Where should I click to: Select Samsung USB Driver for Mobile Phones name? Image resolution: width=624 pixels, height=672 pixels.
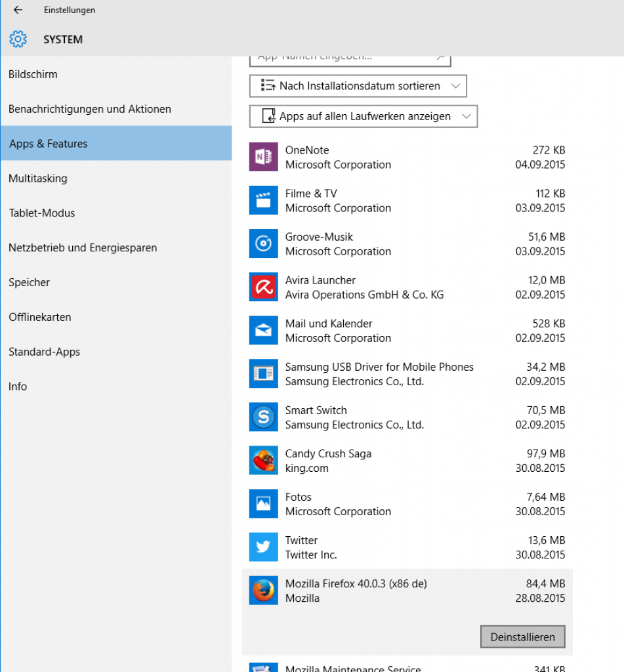pos(379,366)
